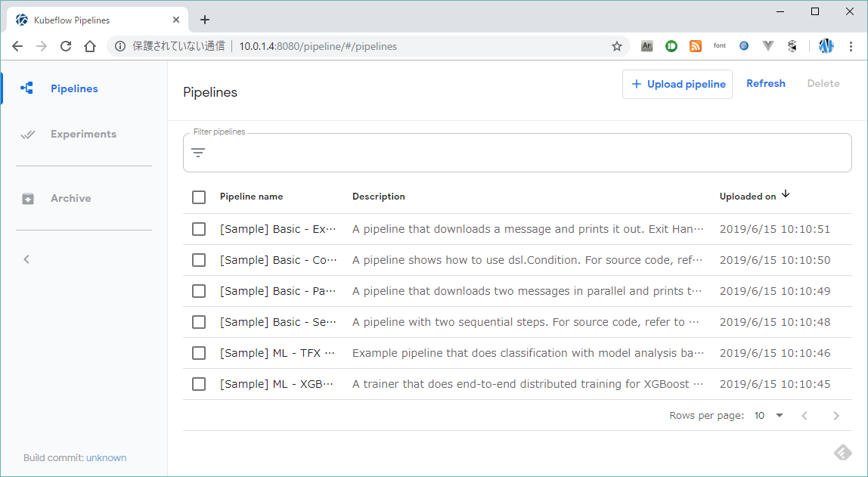Check the ML - XGB row checkbox
The image size is (868, 477).
pos(199,384)
